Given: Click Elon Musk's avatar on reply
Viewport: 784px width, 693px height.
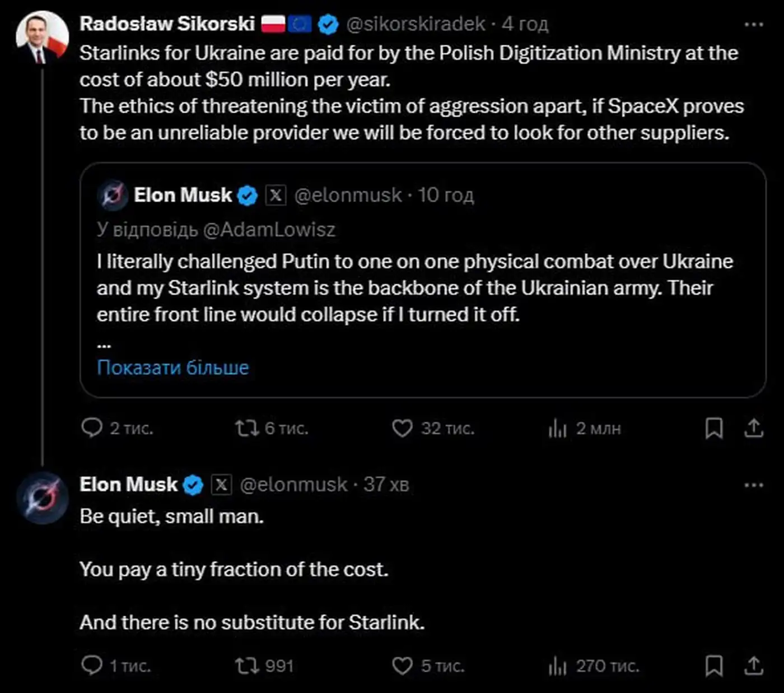Looking at the screenshot, I should [x=42, y=497].
